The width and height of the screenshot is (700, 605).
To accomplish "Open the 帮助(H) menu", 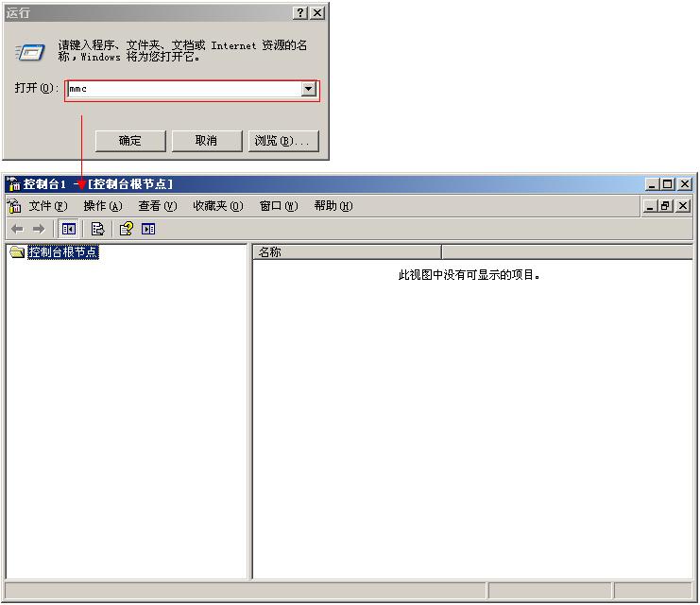I will click(x=333, y=206).
